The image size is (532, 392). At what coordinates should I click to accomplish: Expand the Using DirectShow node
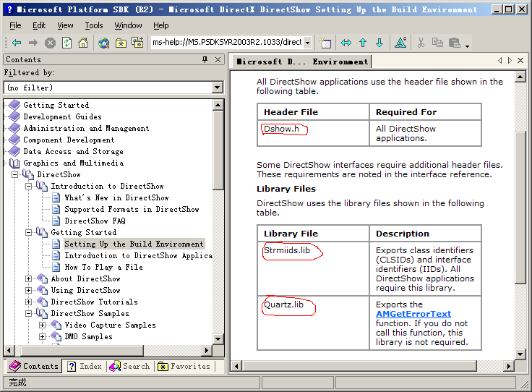click(29, 291)
